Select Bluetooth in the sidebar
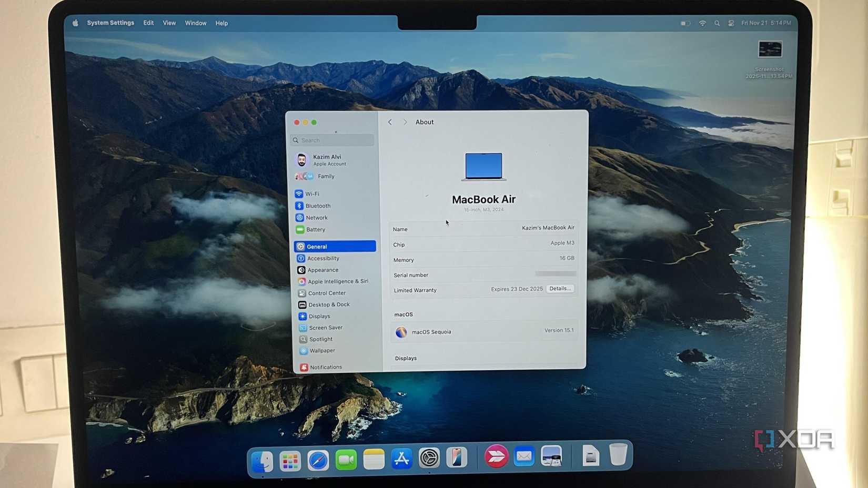 click(x=318, y=206)
